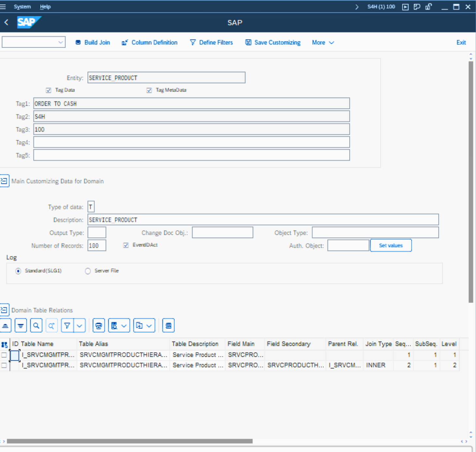Click the set filter funnel icon
Image resolution: width=476 pixels, height=452 pixels.
click(x=67, y=325)
